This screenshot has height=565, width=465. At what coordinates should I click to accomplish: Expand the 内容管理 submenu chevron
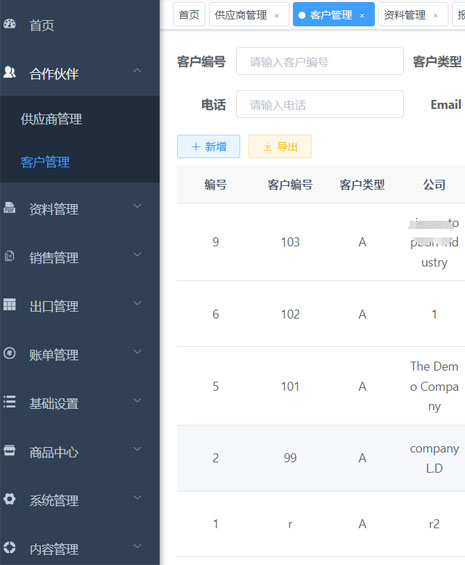137,547
